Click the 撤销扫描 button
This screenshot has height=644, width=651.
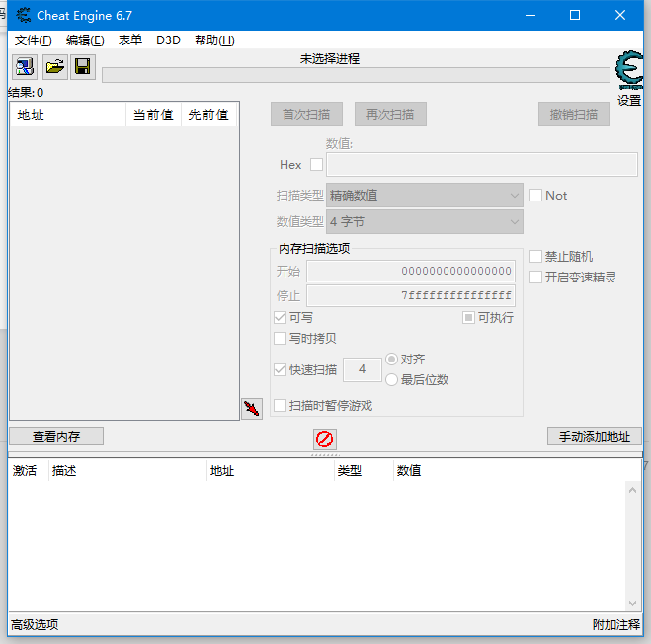pos(574,115)
